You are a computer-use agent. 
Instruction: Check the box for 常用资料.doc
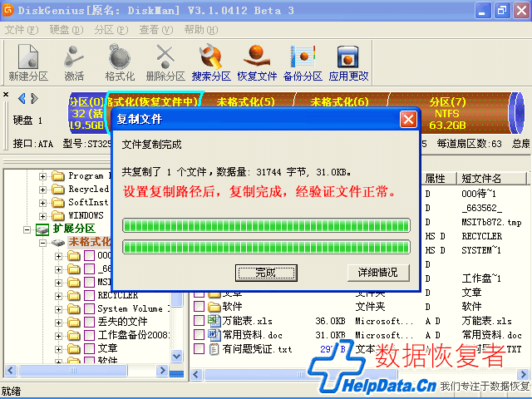[199, 334]
